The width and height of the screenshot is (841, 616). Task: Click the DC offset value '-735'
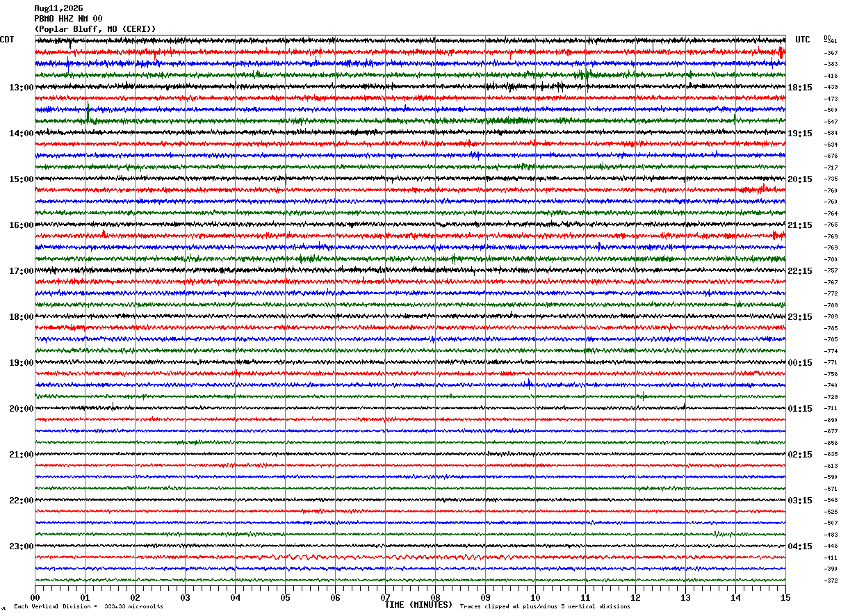(831, 179)
